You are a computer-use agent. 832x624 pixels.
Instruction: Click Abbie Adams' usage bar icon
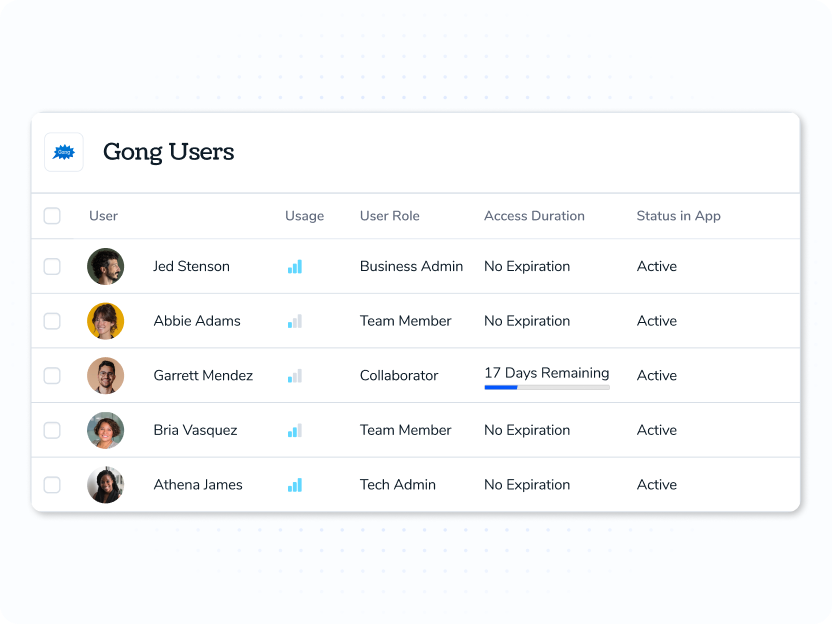[x=295, y=321]
